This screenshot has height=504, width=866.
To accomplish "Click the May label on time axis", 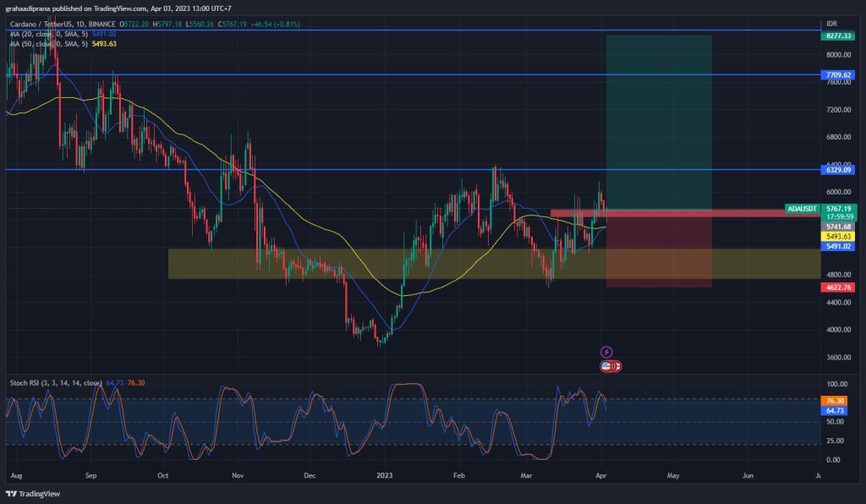I will click(673, 475).
